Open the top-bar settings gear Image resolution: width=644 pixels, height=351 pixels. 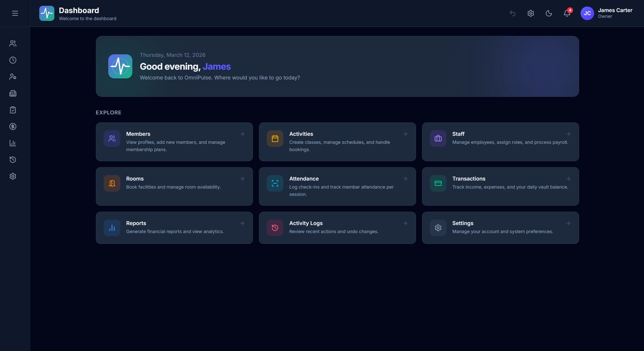[x=531, y=13]
